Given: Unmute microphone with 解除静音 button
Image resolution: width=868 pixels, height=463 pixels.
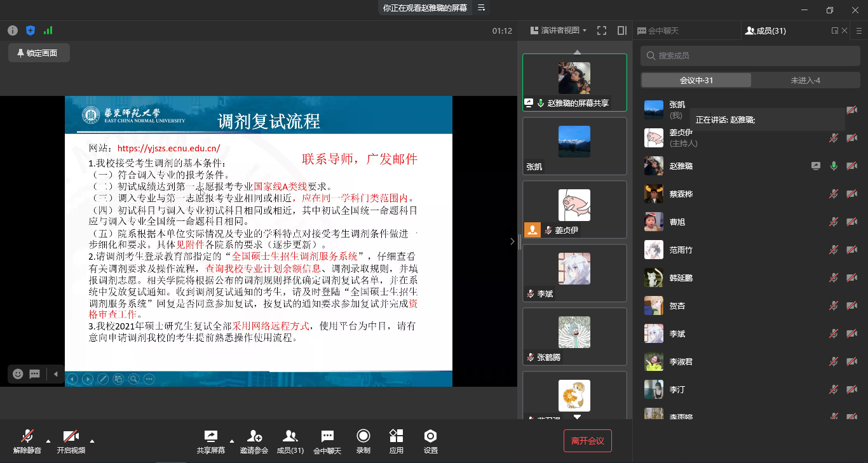Looking at the screenshot, I should (x=27, y=441).
